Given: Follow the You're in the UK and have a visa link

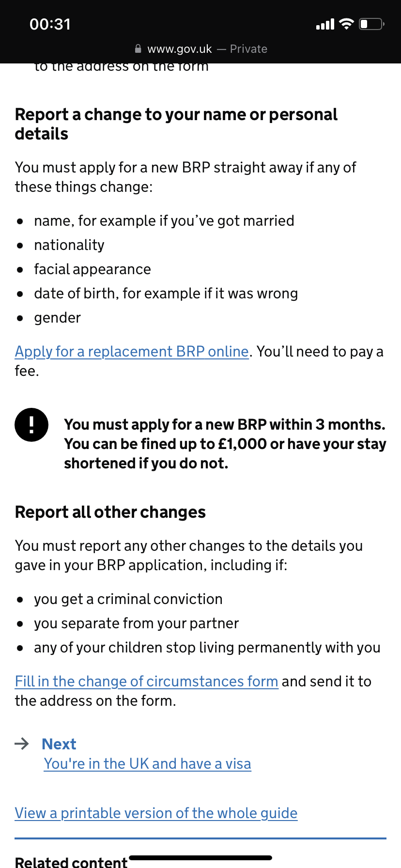Looking at the screenshot, I should coord(147,763).
